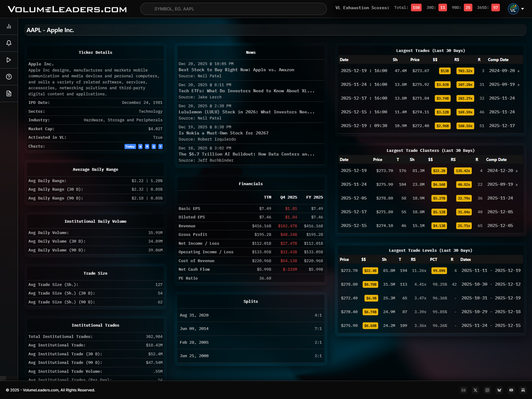Open the X (Twitter) footer icon
This screenshot has height=399, width=532.
pyautogui.click(x=475, y=390)
